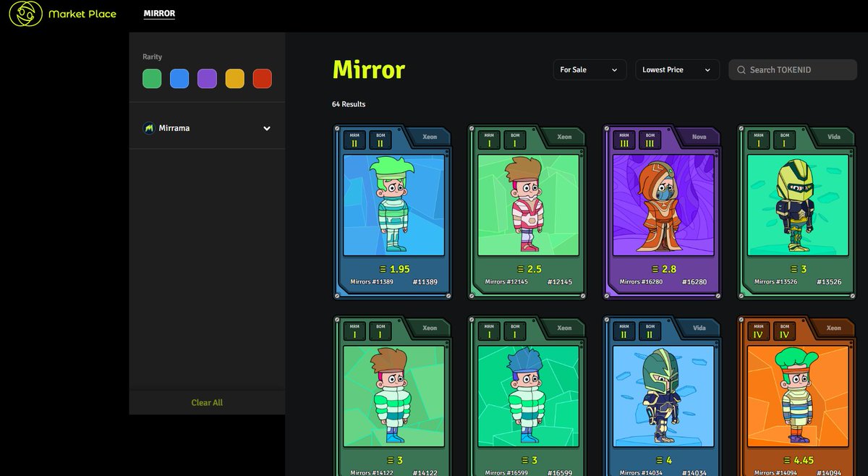
Task: Click the Mirrama collection icon in the sidebar
Action: 148,127
